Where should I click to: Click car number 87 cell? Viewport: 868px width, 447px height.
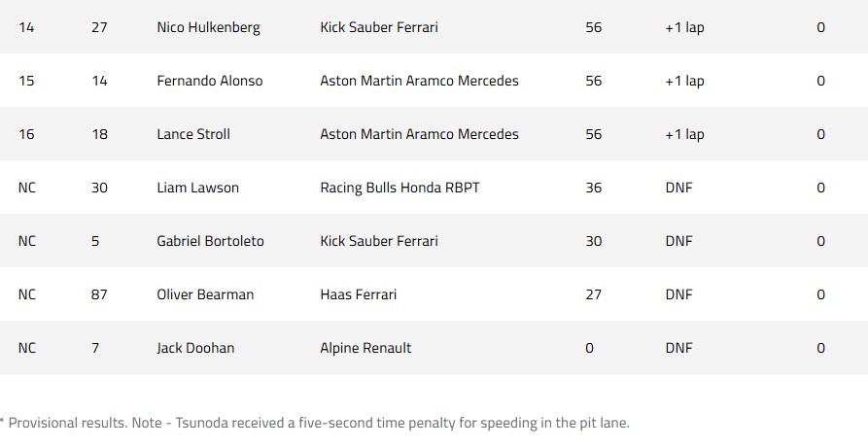[x=99, y=294]
